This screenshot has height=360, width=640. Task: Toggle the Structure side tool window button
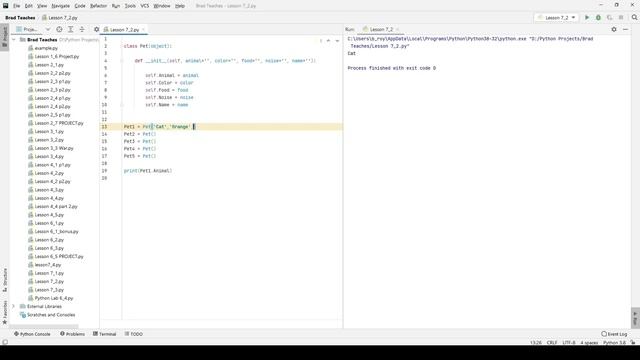pos(4,280)
